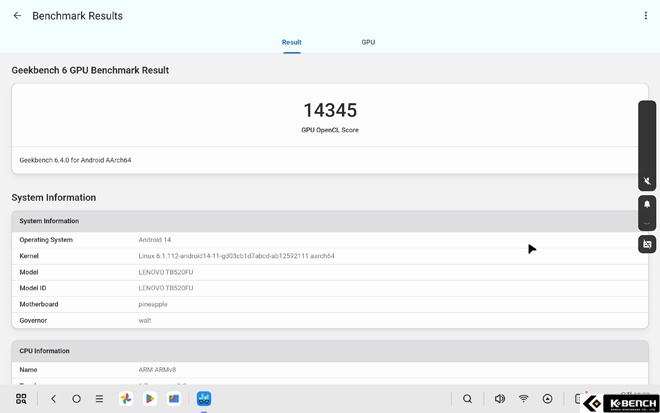Click the taskbar volume speaker icon

(500, 399)
